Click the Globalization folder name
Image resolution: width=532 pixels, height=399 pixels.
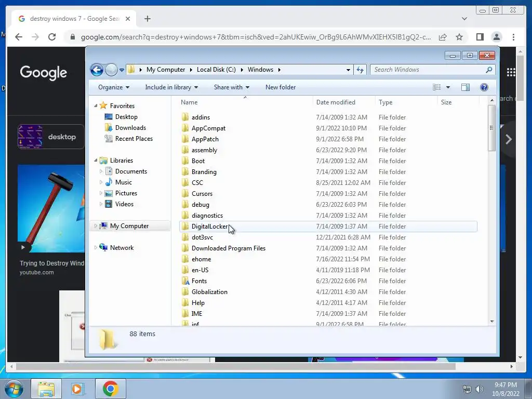[209, 292]
